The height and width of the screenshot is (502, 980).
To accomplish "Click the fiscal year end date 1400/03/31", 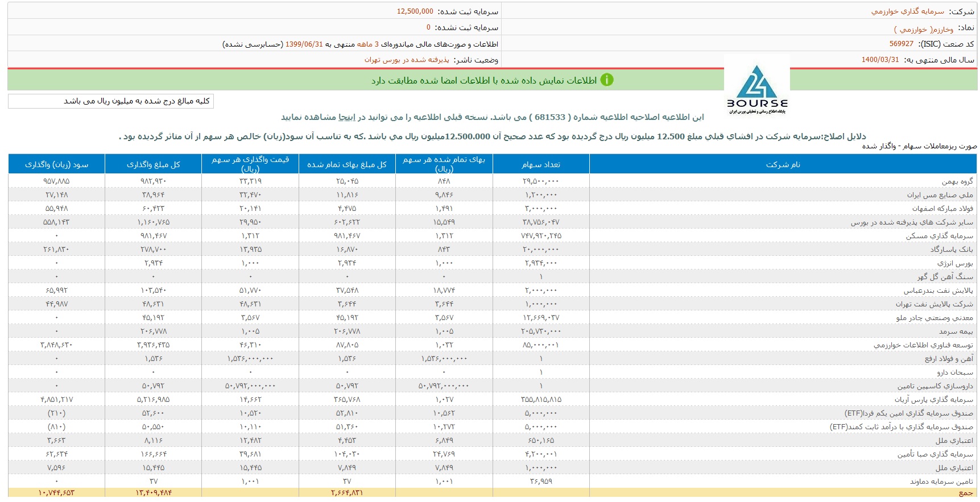I will click(x=880, y=60).
